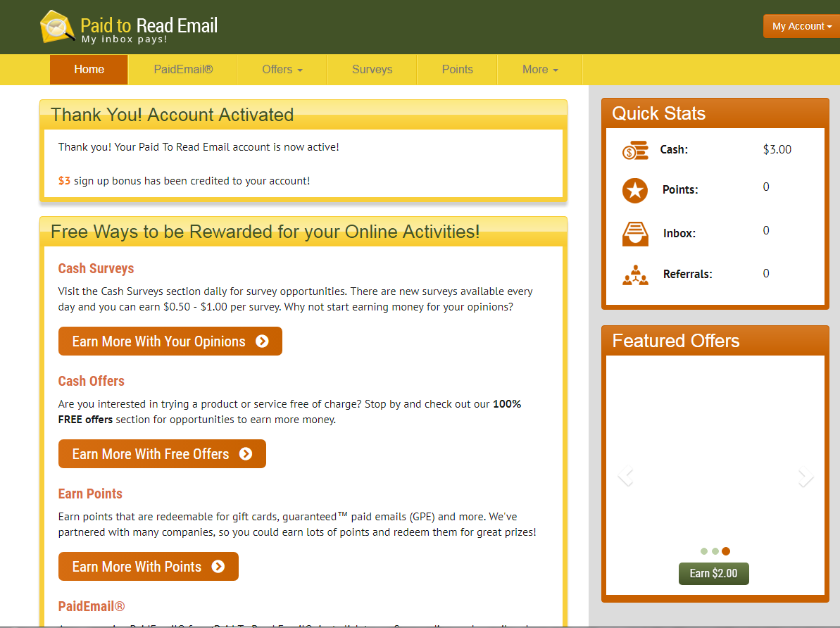Click the $3.00 cash value
This screenshot has height=628, width=840.
coord(777,149)
